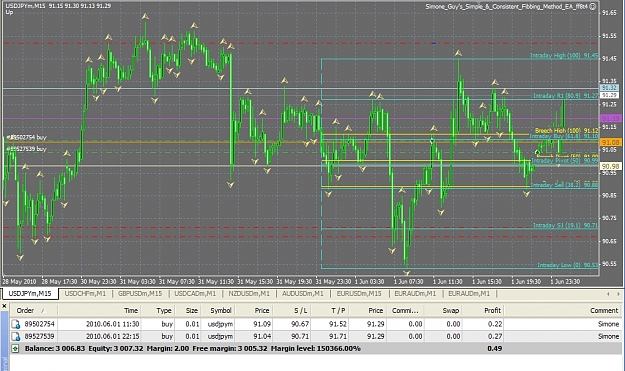Click the Breach High (100) level label
This screenshot has height=371, width=625.
tap(566, 131)
